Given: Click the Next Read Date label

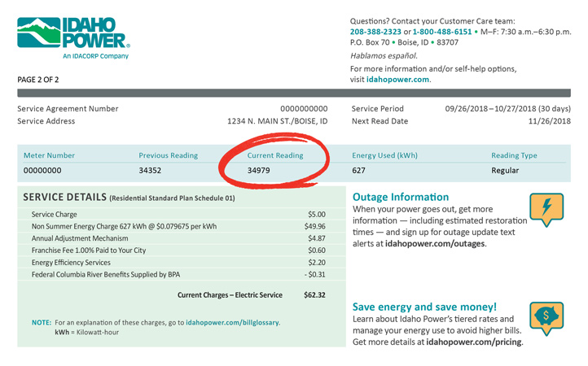Looking at the screenshot, I should pyautogui.click(x=380, y=121).
